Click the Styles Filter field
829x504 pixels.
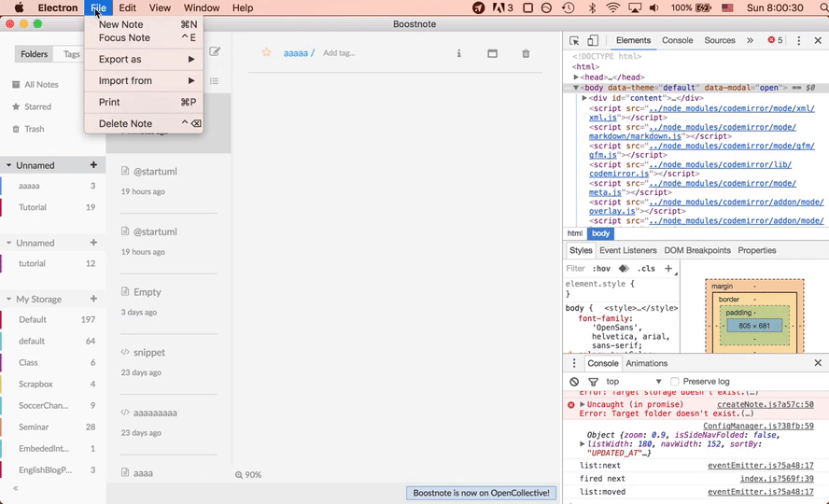[576, 269]
